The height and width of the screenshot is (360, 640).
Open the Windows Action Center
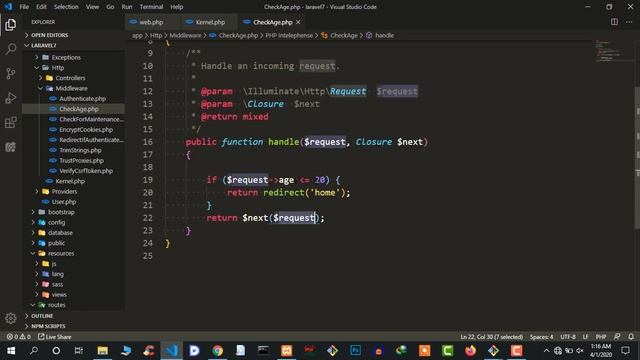tap(625, 351)
